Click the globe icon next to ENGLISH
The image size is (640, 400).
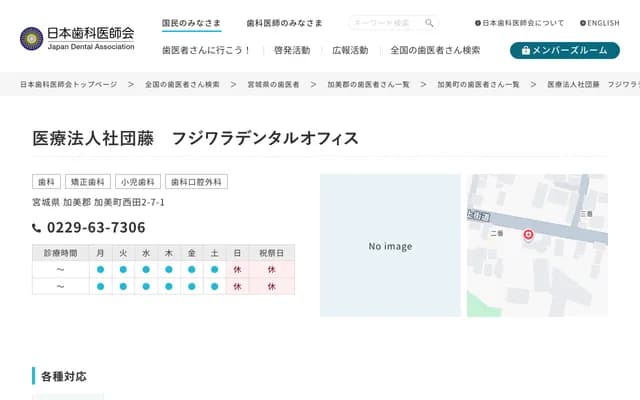click(x=583, y=23)
